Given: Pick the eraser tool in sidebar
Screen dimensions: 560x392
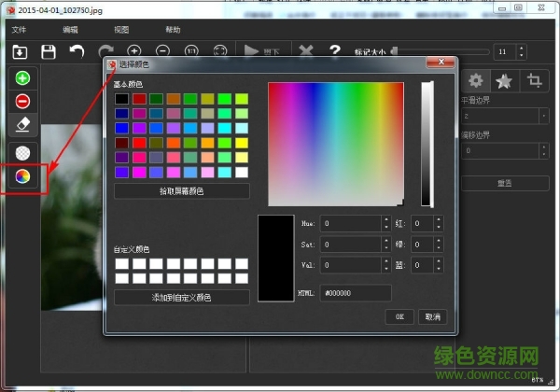Looking at the screenshot, I should pyautogui.click(x=22, y=123).
